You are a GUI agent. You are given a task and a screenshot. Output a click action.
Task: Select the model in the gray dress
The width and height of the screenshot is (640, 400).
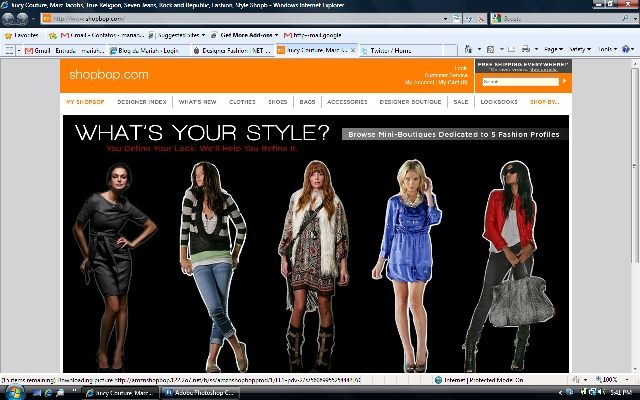114,267
